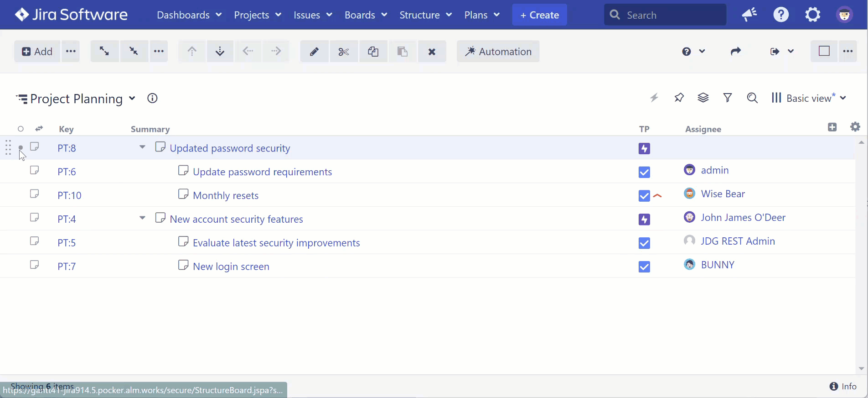Click the Copy icon in the toolbar
868x398 pixels.
pyautogui.click(x=373, y=52)
